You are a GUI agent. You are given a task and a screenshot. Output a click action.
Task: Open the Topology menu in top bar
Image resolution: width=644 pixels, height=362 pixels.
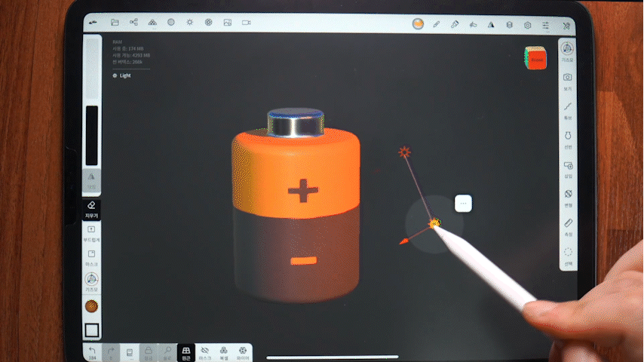point(152,23)
